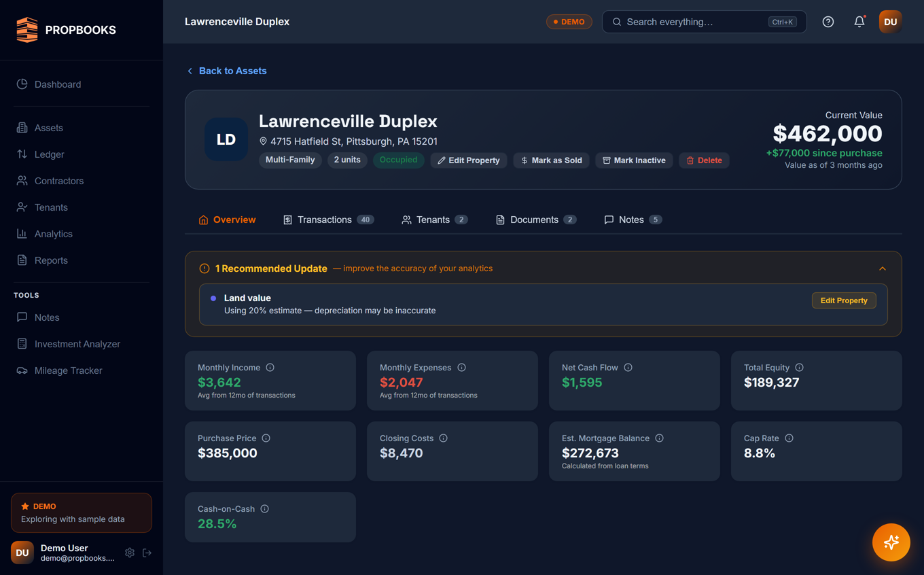The image size is (924, 575).
Task: Collapse the Recommended Update panel
Action: coord(883,268)
